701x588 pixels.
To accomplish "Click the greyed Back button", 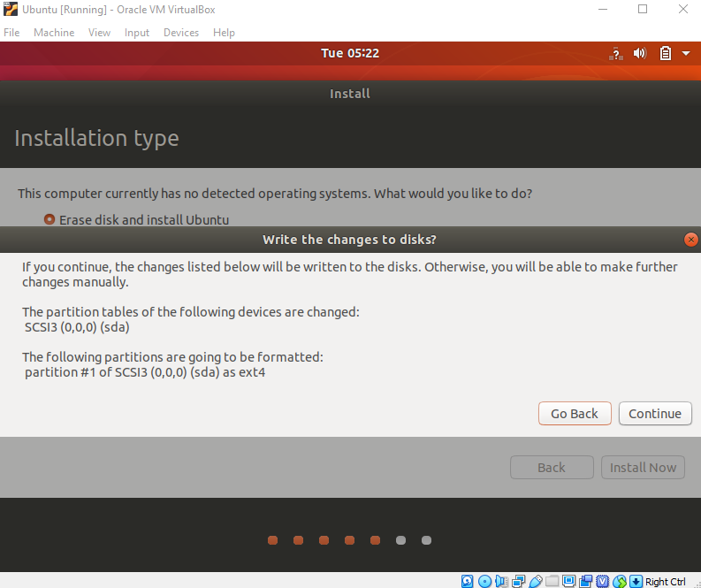I will click(552, 467).
